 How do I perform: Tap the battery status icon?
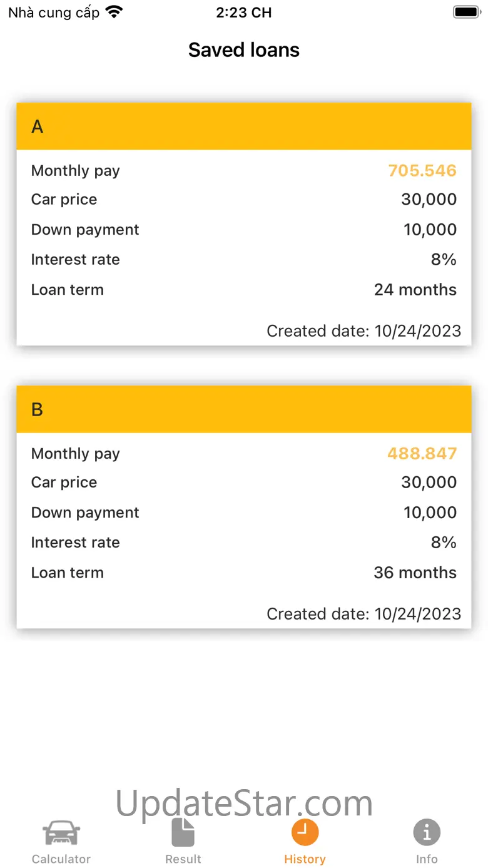(465, 12)
